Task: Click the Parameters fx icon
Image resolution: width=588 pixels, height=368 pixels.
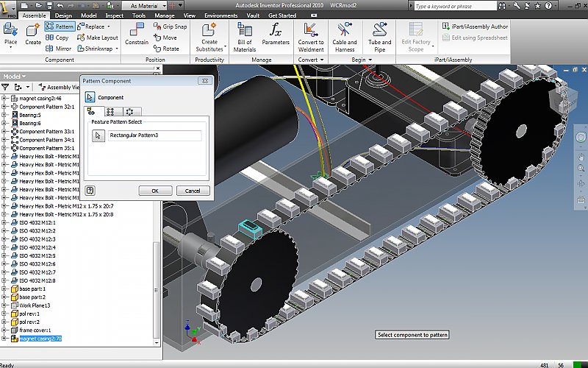Action: click(x=276, y=31)
